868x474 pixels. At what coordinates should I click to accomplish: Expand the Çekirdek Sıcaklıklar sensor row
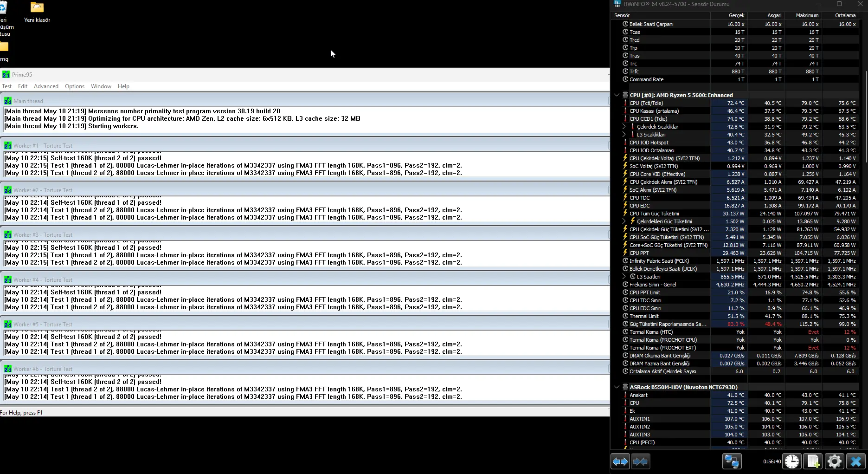(624, 127)
